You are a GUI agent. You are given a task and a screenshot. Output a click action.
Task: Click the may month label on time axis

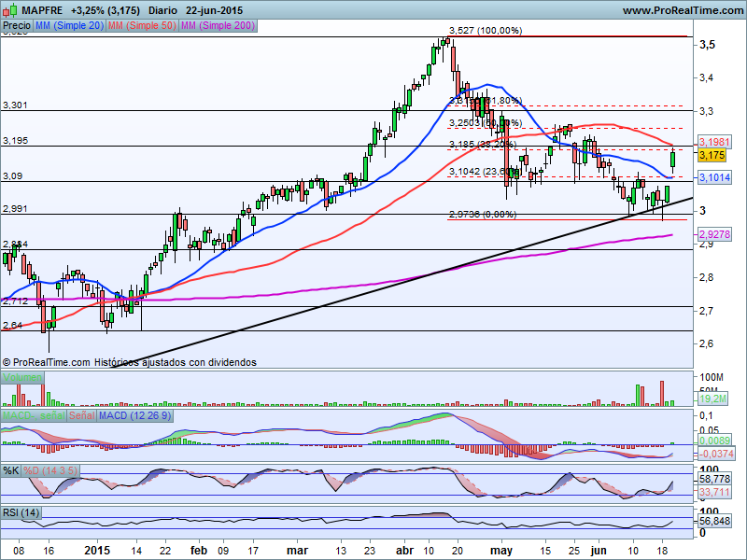[x=501, y=552]
